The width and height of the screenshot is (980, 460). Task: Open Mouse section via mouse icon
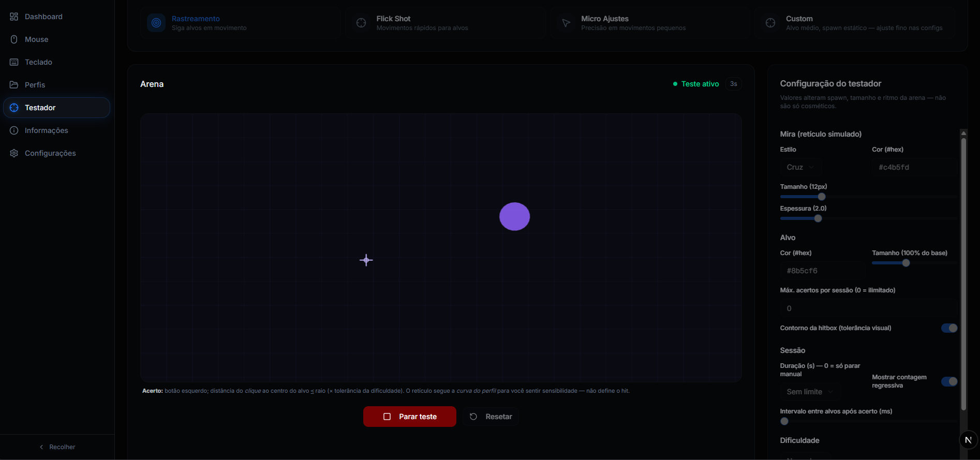pyautogui.click(x=14, y=39)
